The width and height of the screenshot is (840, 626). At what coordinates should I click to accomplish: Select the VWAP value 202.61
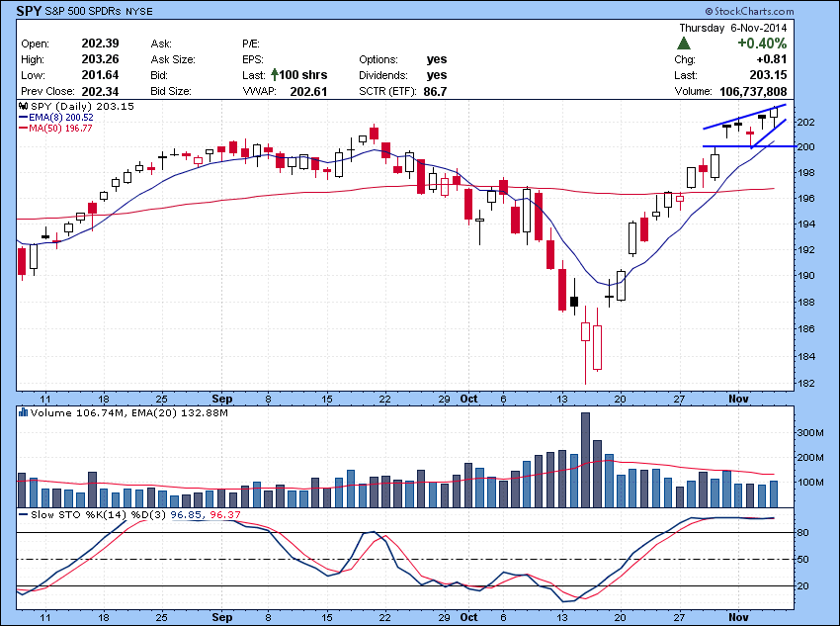click(308, 91)
